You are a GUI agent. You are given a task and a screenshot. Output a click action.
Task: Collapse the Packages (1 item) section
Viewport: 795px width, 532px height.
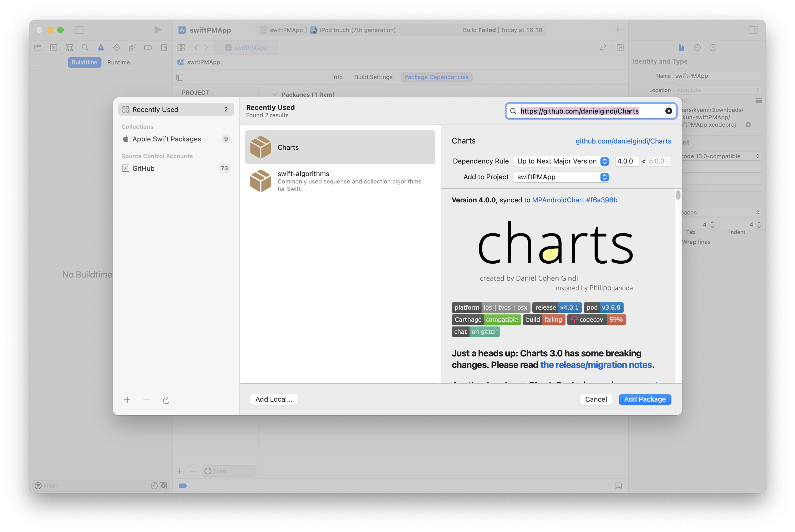pyautogui.click(x=274, y=95)
